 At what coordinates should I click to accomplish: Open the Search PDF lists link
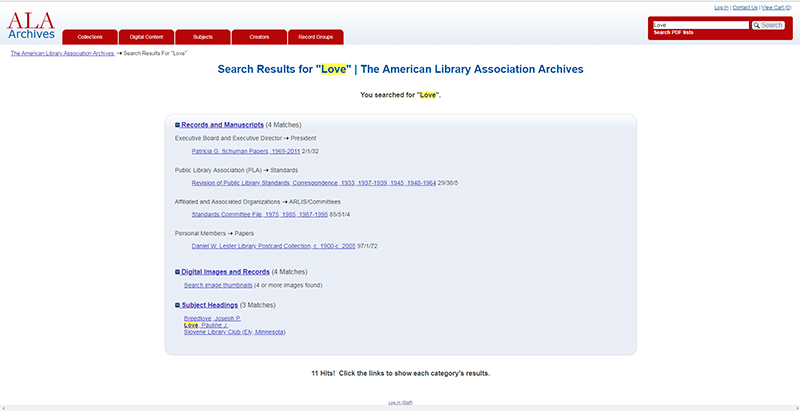(673, 33)
